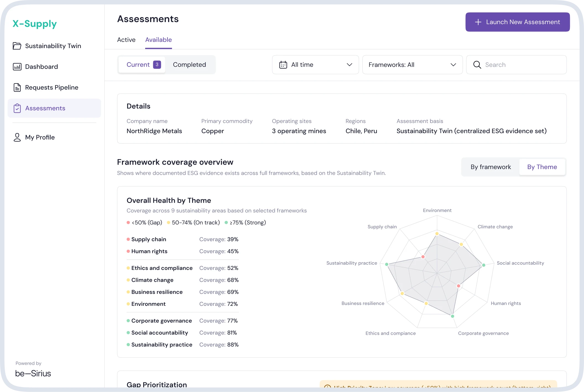Screen dimensions: 584x392
Task: Click the calendar icon in date filter
Action: 283,65
